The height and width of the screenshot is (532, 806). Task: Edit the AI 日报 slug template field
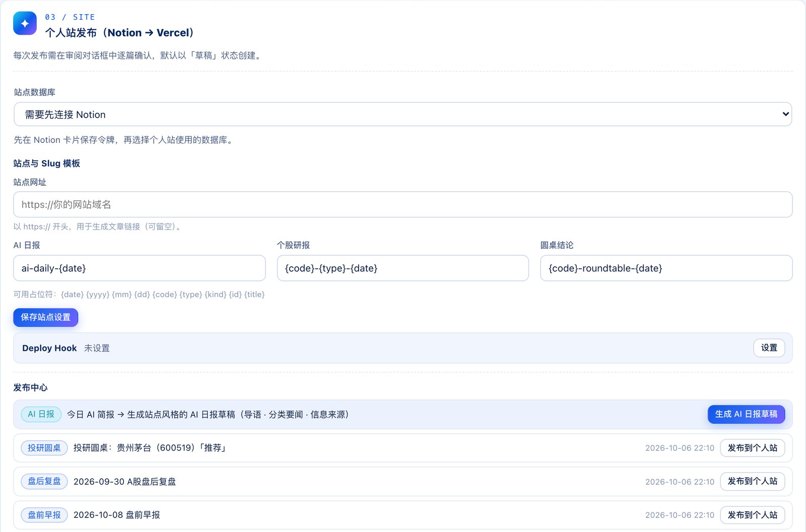(139, 268)
